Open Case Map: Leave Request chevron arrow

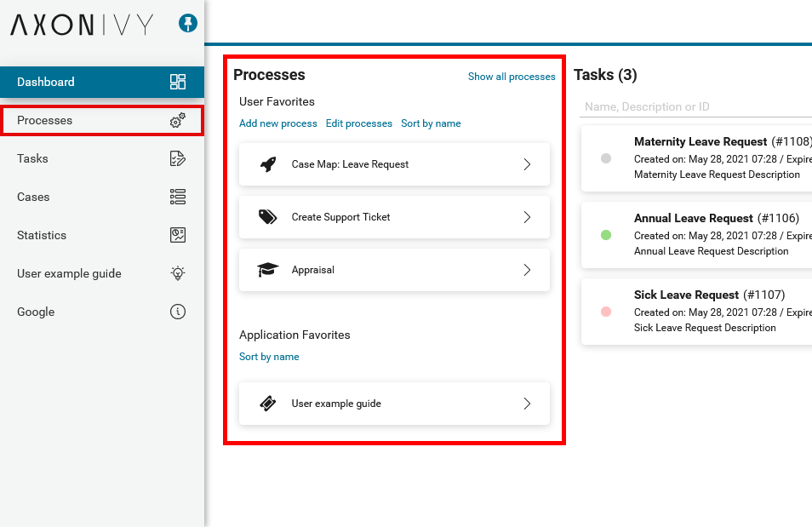coord(527,164)
